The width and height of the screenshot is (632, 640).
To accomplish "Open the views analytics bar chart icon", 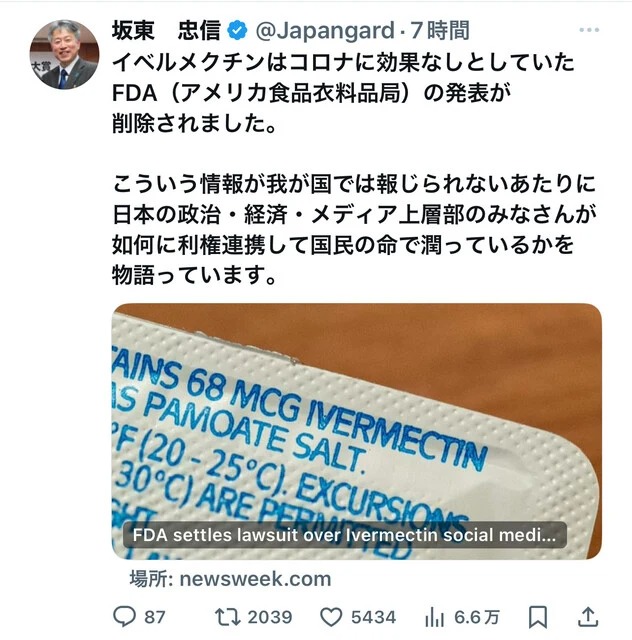I will (434, 617).
